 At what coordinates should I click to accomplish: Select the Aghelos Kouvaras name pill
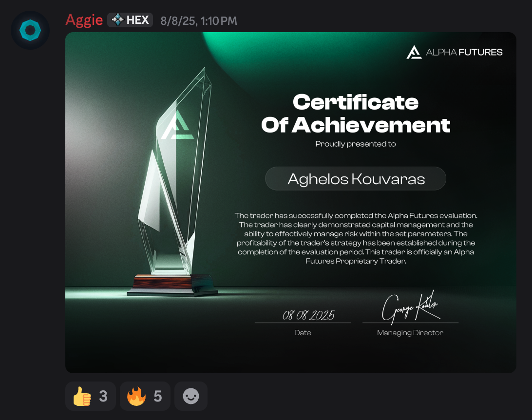pyautogui.click(x=356, y=179)
